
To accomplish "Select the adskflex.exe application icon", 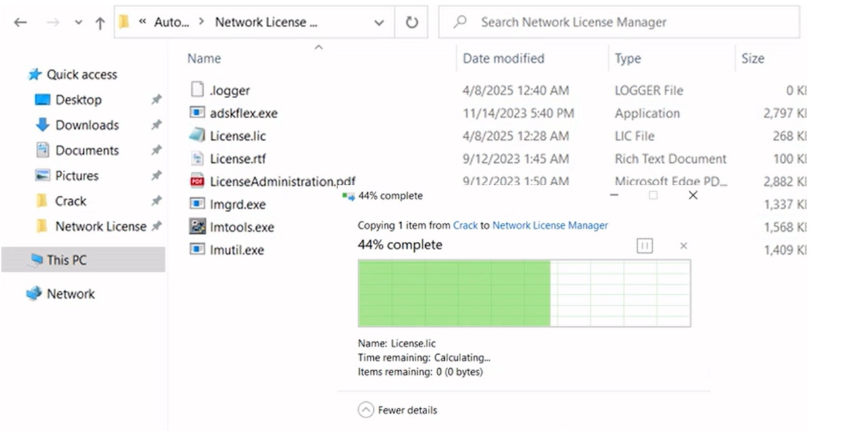I will coord(197,113).
